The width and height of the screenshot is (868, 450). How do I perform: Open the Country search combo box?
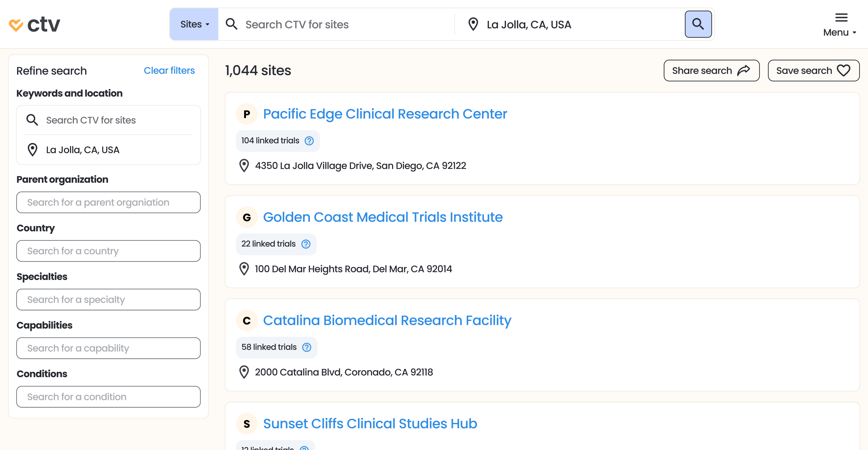pos(108,251)
